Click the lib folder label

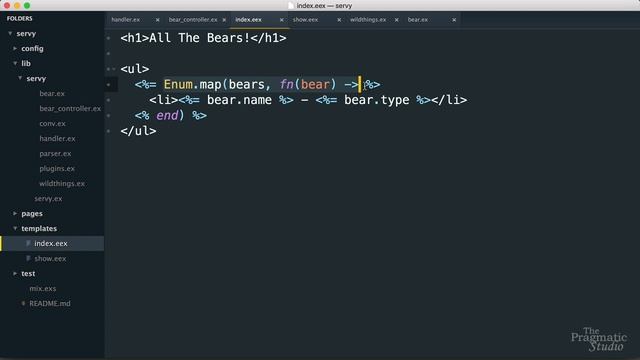pos(26,63)
